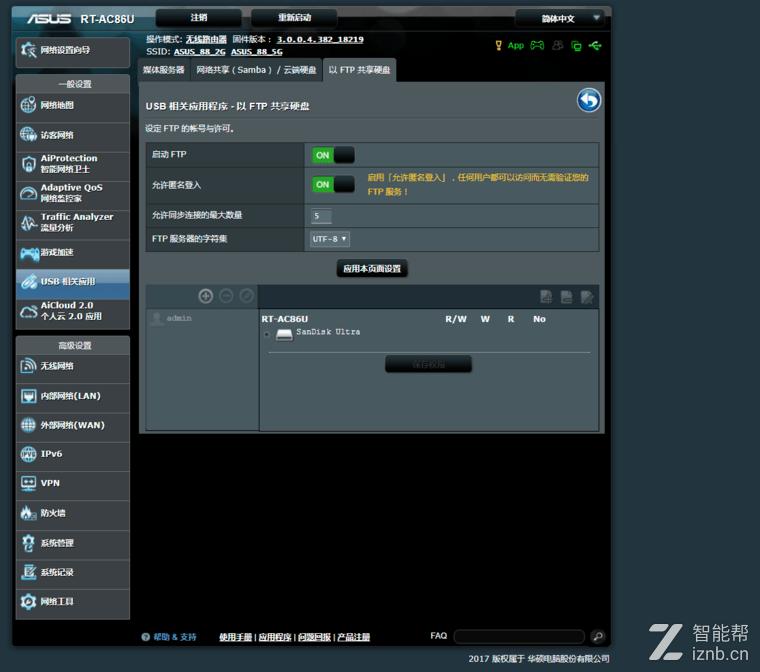Select the FTP share tab
The width and height of the screenshot is (760, 672).
(359, 70)
